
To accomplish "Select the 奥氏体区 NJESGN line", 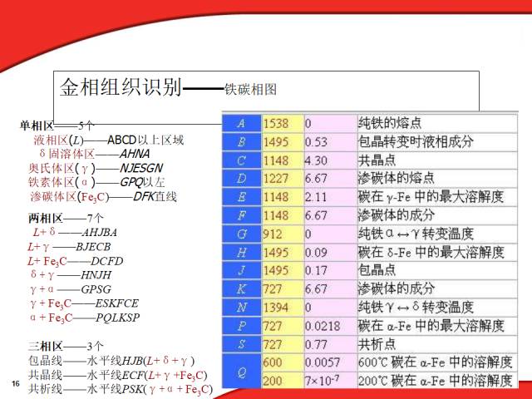I will pos(96,168).
